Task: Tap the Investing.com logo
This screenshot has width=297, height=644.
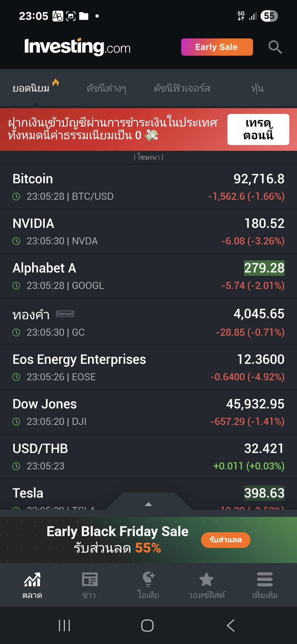Action: click(x=77, y=47)
